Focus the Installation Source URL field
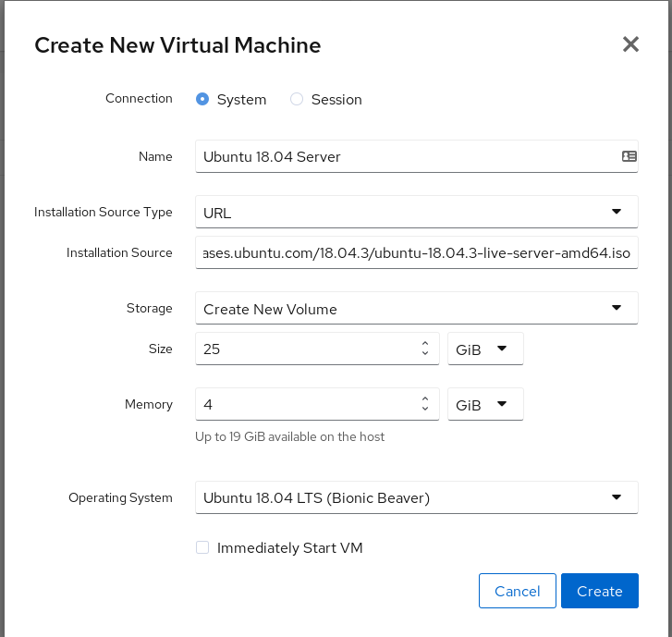 [x=417, y=252]
